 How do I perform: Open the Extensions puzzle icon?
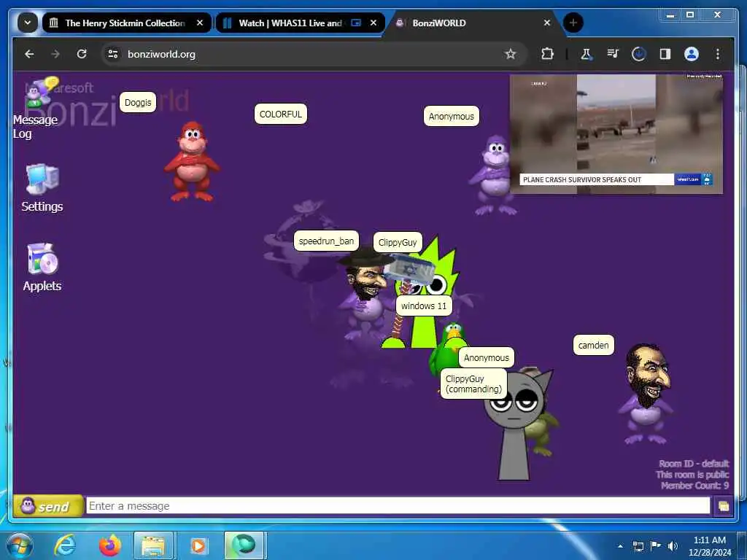coord(547,54)
